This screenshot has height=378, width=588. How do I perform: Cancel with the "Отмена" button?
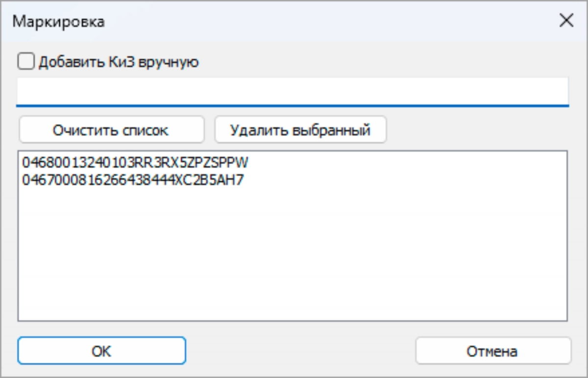click(493, 351)
